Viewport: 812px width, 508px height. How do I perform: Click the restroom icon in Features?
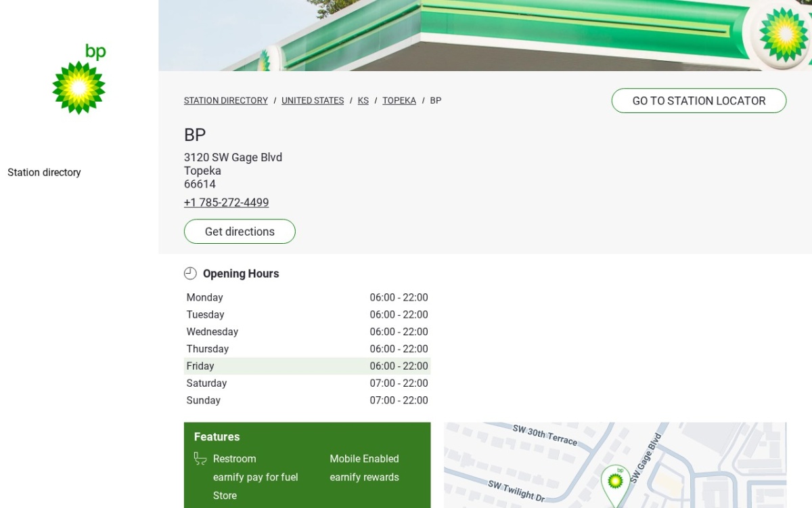tap(200, 459)
